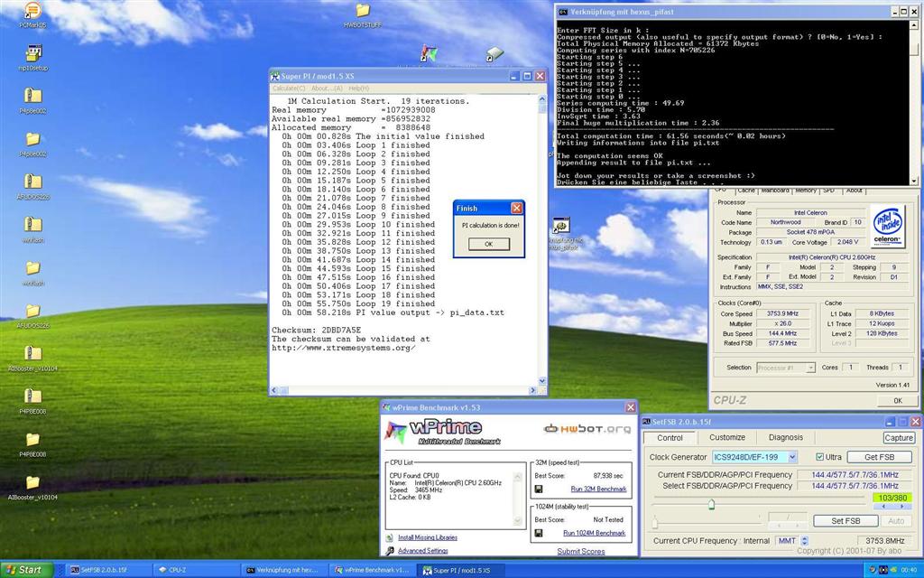Screen dimensions: 924x578
Task: Open the HWBOTSTUFF folder on desktop
Action: click(363, 11)
